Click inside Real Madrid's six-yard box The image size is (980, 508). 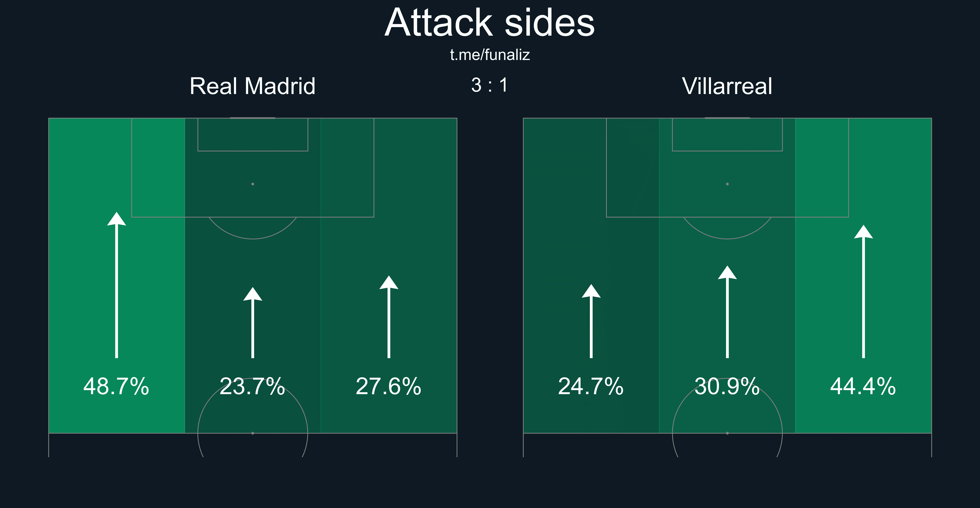(x=253, y=135)
